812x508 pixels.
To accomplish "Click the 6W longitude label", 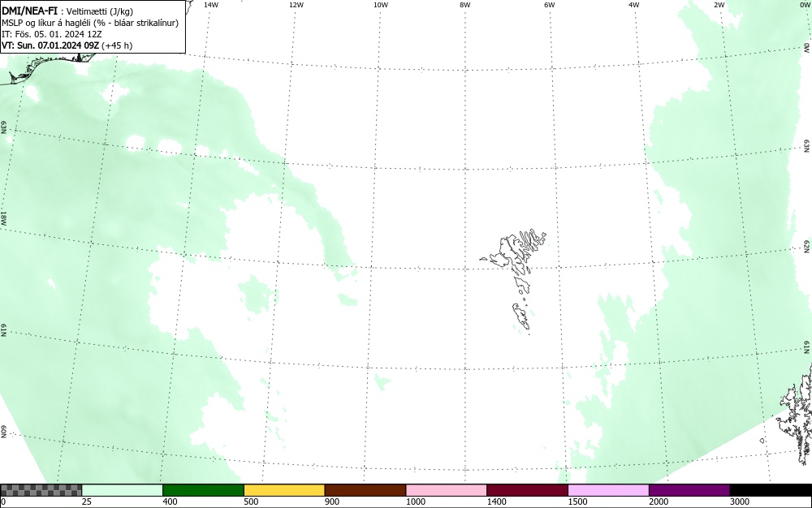I will pos(550,5).
